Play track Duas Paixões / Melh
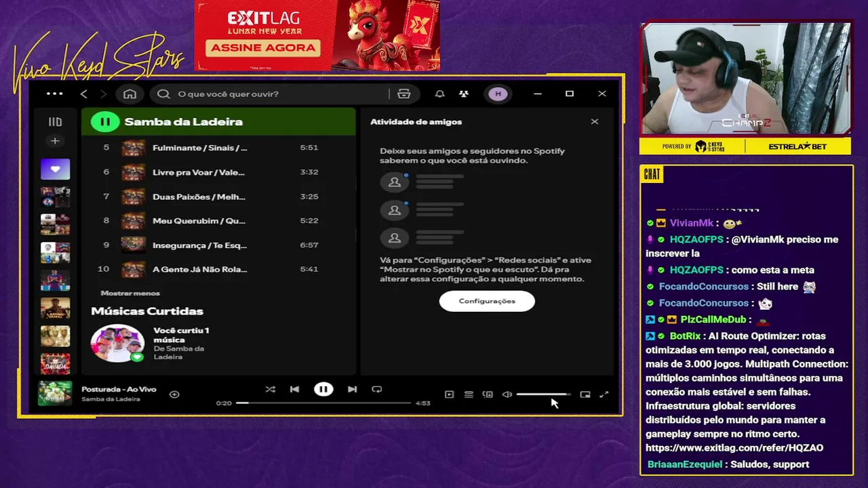Screen dimensions: 868x488 tap(218, 197)
